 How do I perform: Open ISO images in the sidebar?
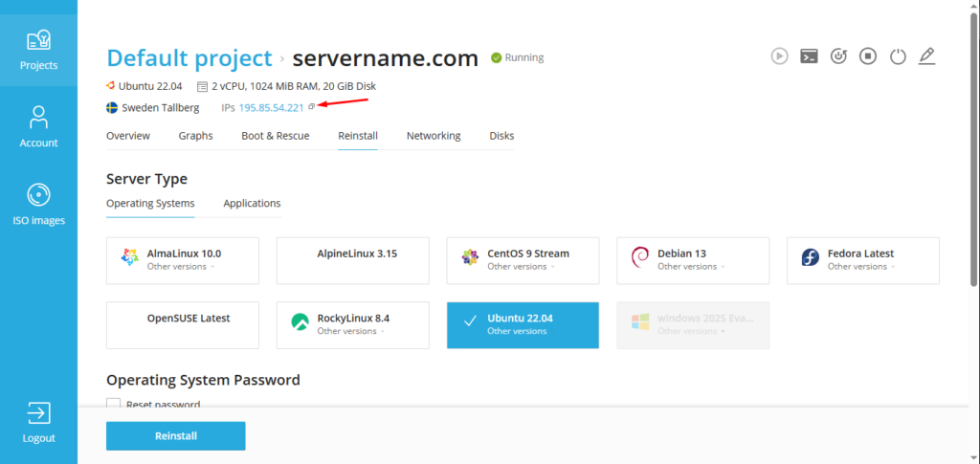click(x=38, y=204)
